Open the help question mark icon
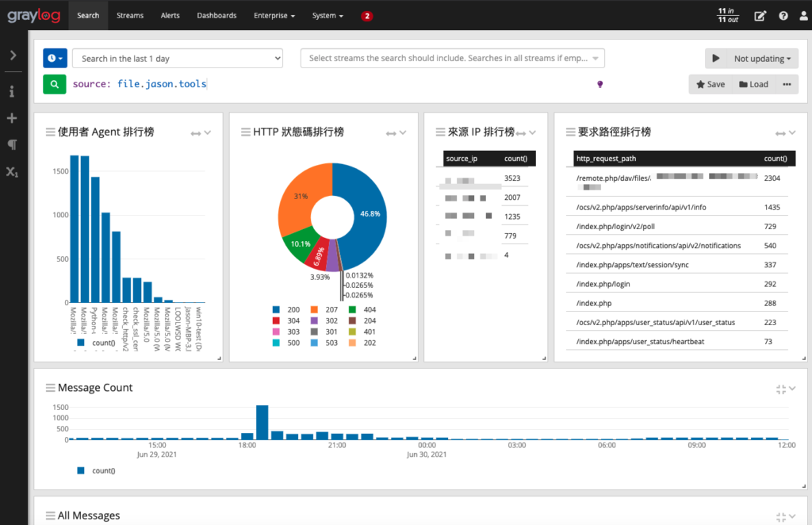 tap(783, 16)
